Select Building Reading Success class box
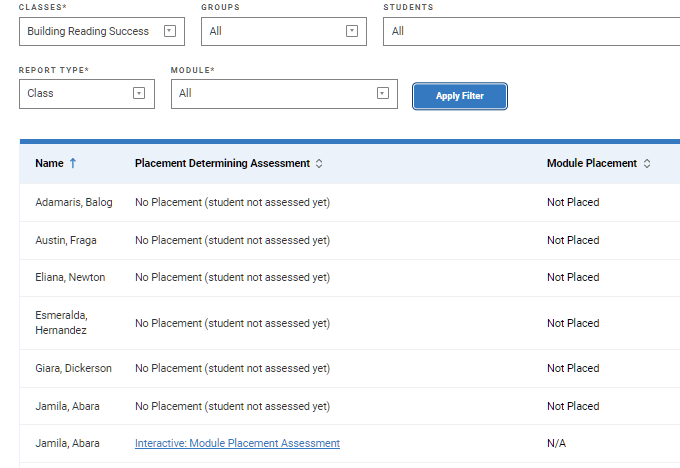The height and width of the screenshot is (468, 680). [102, 31]
